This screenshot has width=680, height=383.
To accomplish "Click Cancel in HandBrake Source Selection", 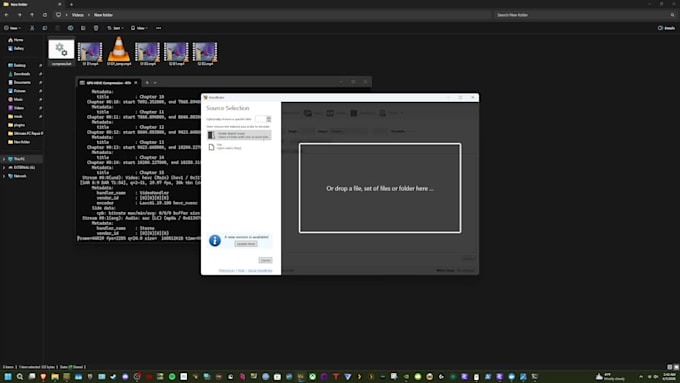I will tap(265, 260).
